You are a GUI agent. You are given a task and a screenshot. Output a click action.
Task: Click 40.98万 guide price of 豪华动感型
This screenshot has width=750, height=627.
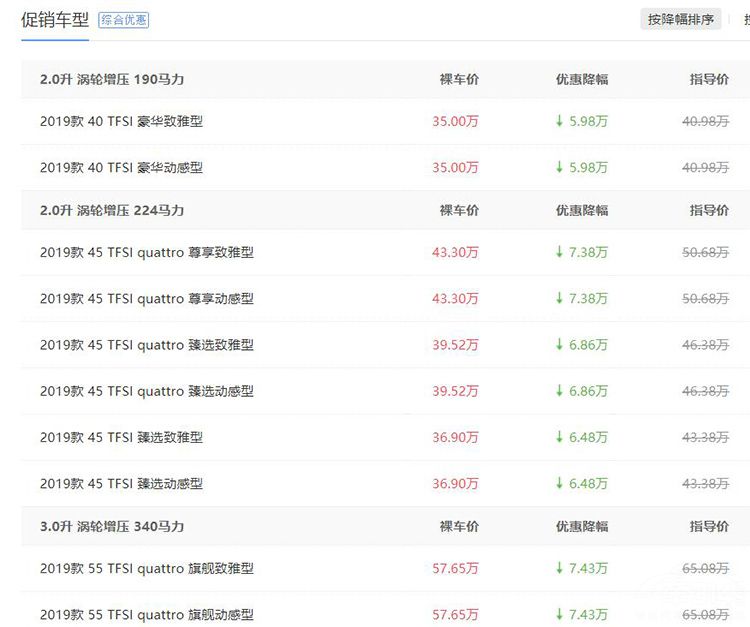pyautogui.click(x=706, y=168)
